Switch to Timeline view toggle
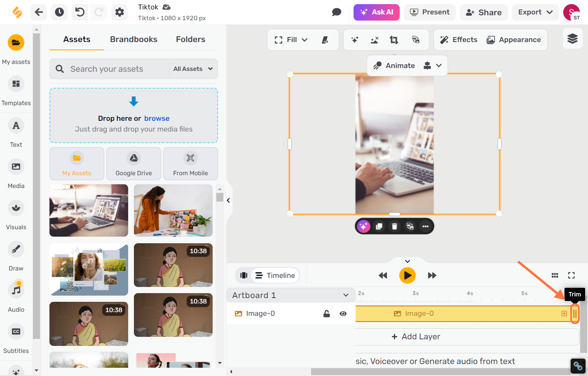588x376 pixels. 275,275
